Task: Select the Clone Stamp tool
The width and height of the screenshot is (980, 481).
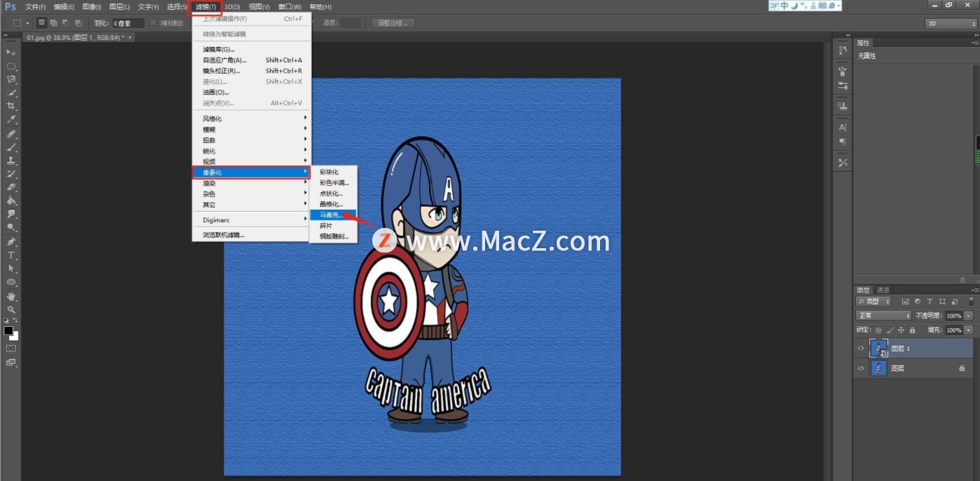Action: click(11, 160)
